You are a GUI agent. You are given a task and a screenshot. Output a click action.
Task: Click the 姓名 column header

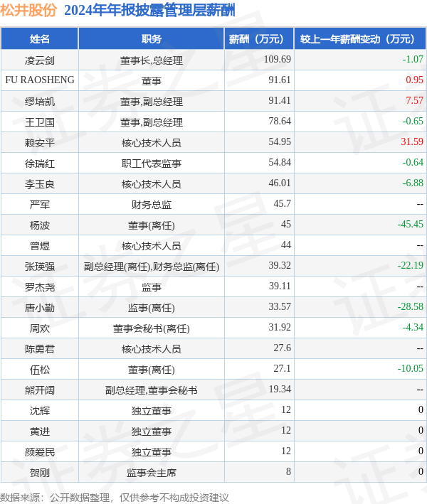pos(40,39)
